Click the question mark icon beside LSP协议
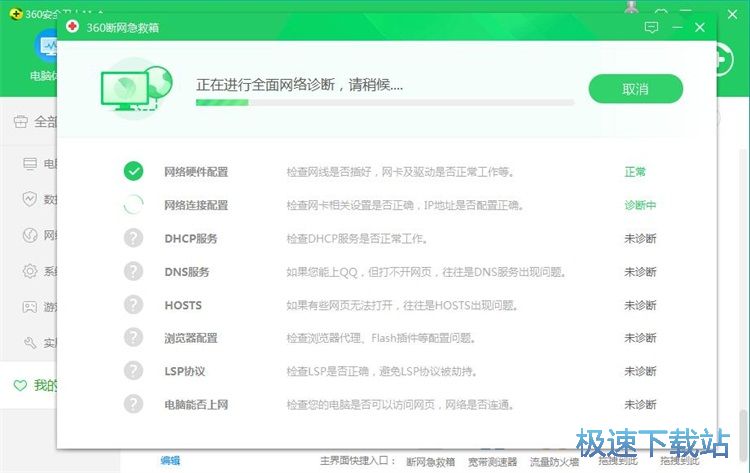Image resolution: width=750 pixels, height=473 pixels. [x=133, y=371]
